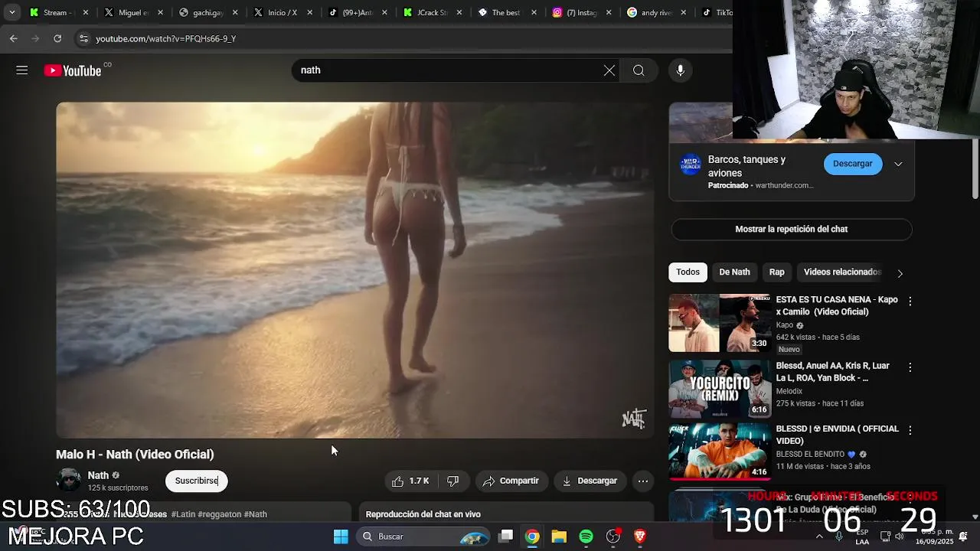Click the magnifier search button

pos(639,70)
